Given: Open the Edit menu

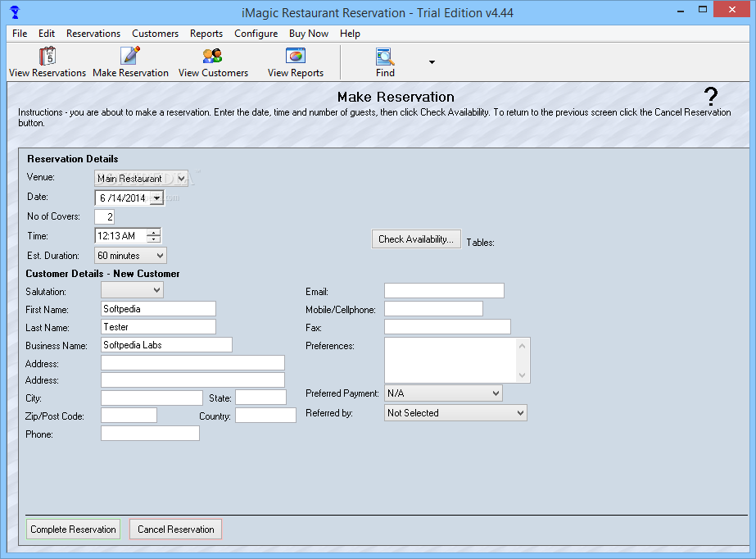Looking at the screenshot, I should point(47,34).
